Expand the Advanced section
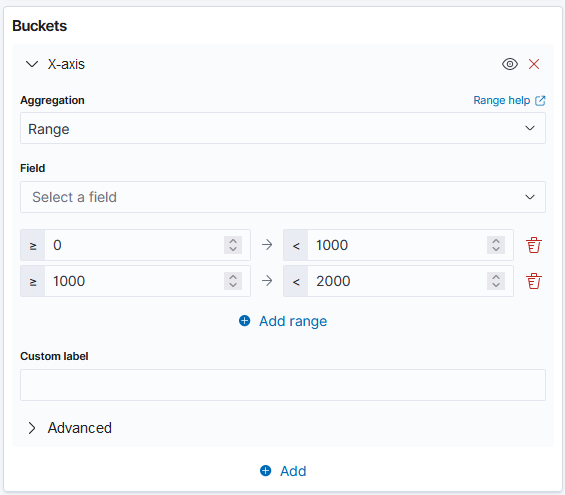 click(69, 428)
